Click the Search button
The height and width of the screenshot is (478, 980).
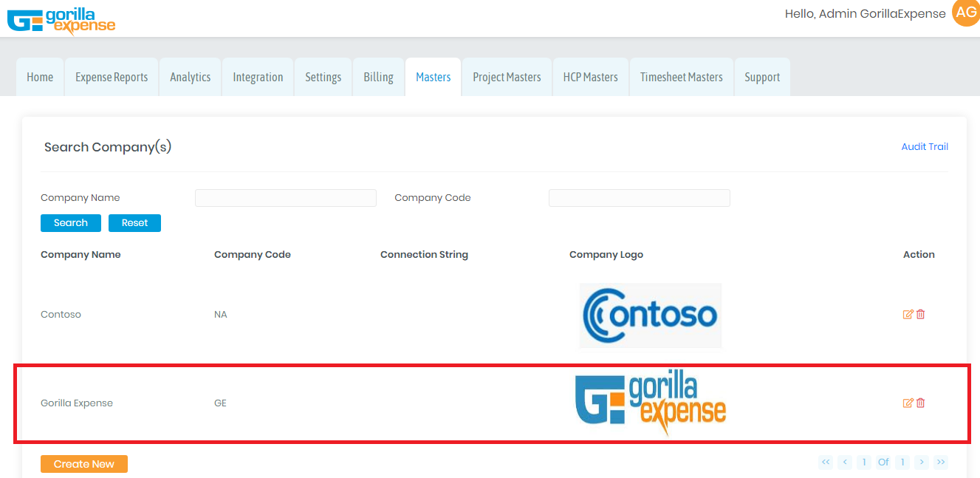click(71, 223)
